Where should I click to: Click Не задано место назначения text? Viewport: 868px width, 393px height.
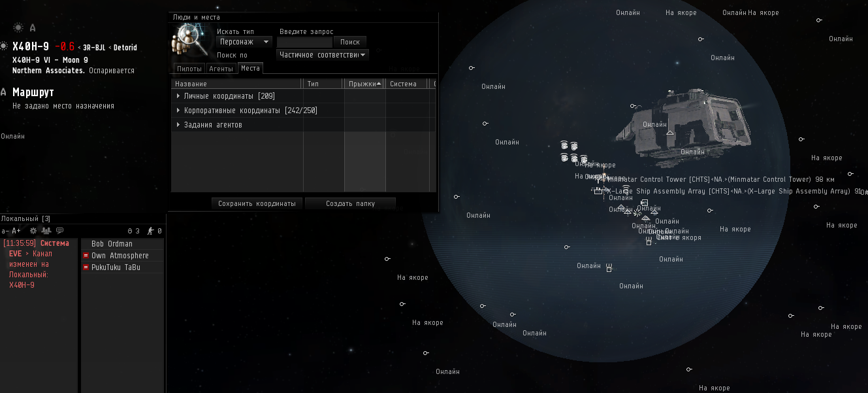coord(63,106)
